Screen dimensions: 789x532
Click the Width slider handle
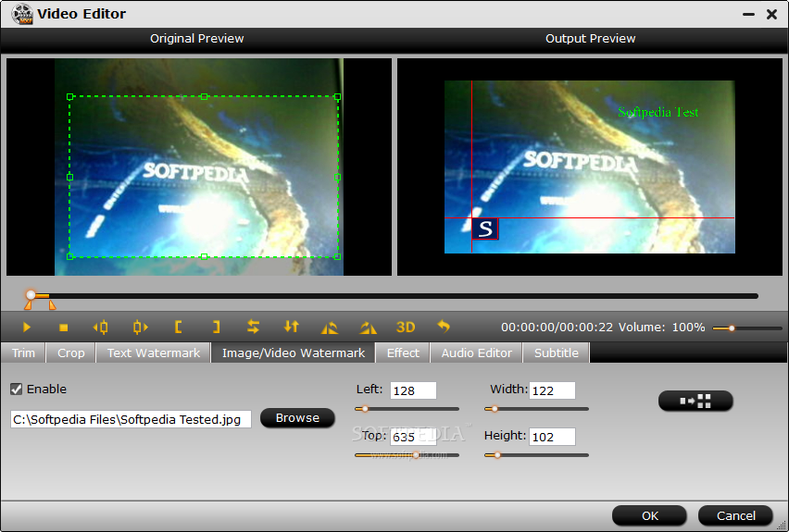495,409
